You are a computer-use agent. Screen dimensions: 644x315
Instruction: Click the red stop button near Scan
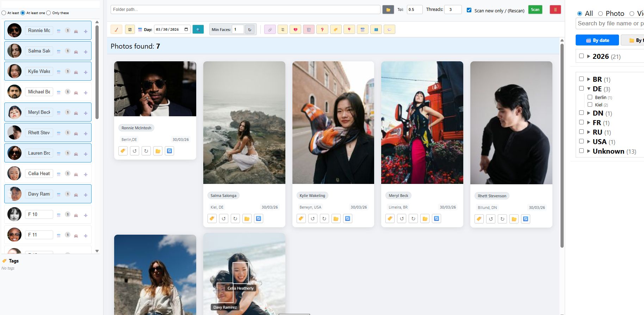pyautogui.click(x=555, y=10)
